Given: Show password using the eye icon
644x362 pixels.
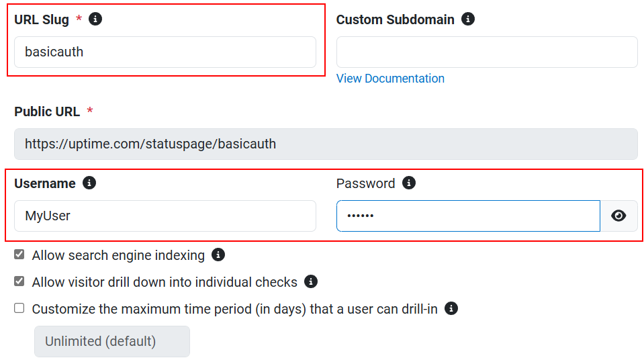Looking at the screenshot, I should pyautogui.click(x=618, y=216).
